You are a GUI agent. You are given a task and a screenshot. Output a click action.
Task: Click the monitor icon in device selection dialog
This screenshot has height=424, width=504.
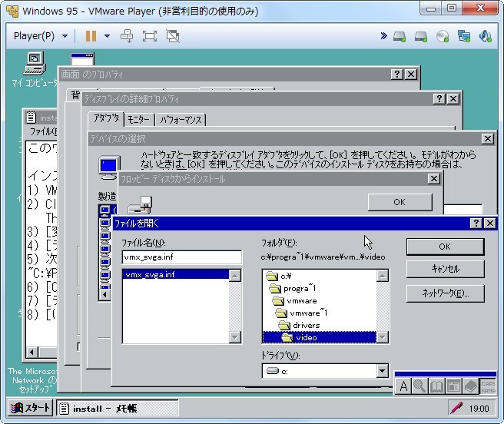click(109, 167)
